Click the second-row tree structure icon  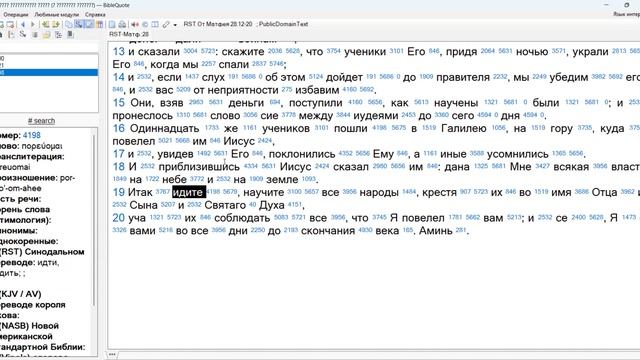(58, 35)
